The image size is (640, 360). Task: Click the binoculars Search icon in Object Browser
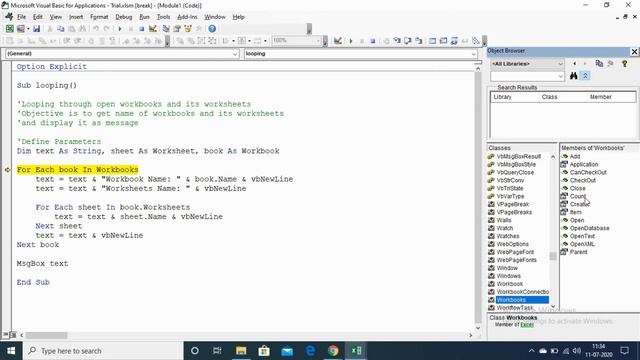[x=573, y=76]
